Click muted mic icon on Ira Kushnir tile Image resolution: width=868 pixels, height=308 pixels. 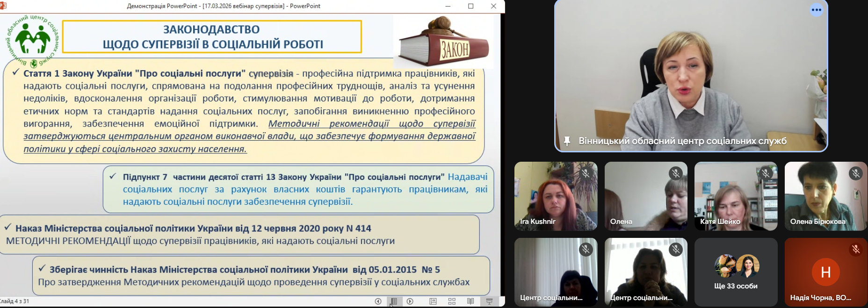coord(586,174)
